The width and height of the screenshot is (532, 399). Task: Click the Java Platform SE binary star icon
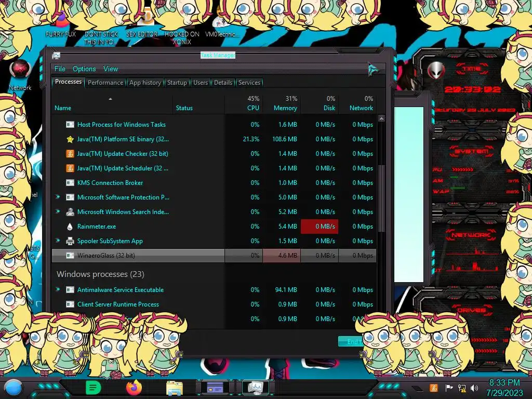point(70,139)
